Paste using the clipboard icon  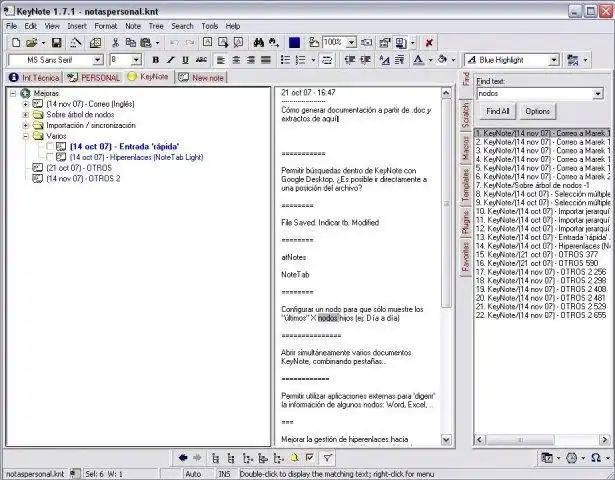(x=146, y=42)
